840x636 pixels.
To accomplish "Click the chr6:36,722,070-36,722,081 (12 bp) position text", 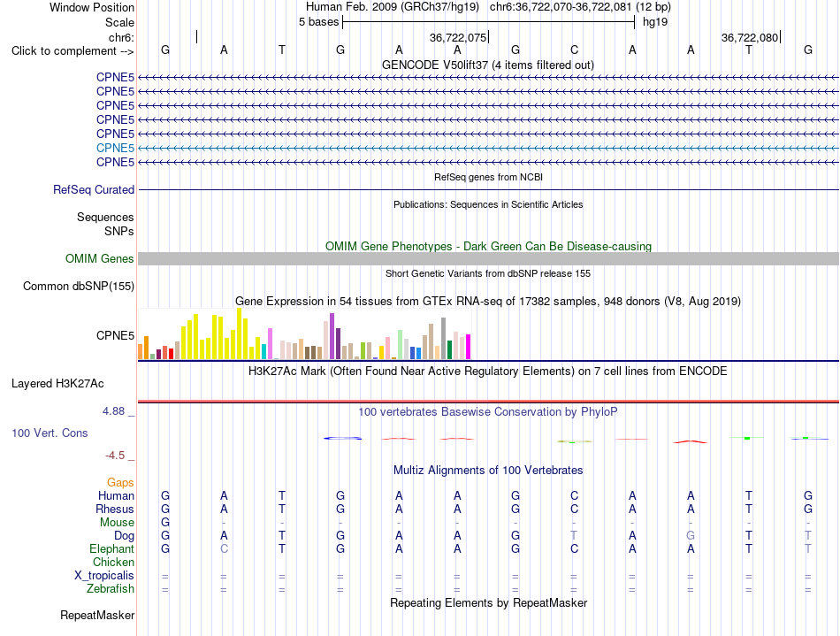I will [x=580, y=7].
